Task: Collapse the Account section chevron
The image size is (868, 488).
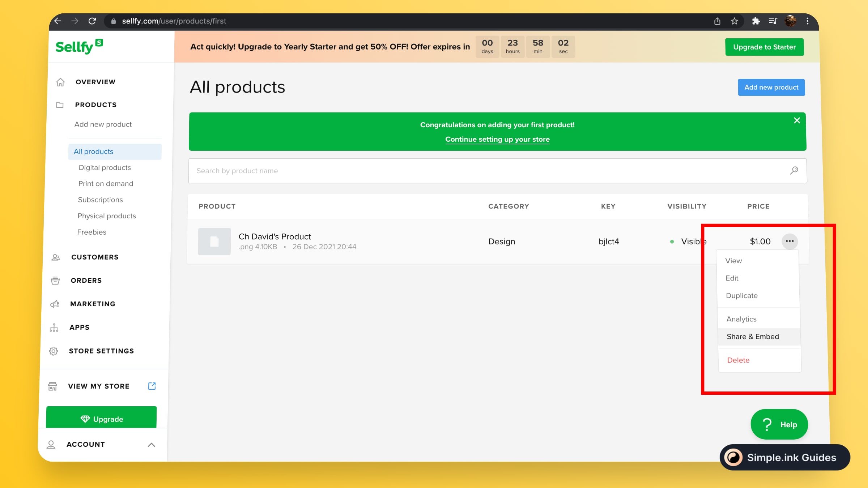Action: pyautogui.click(x=152, y=445)
